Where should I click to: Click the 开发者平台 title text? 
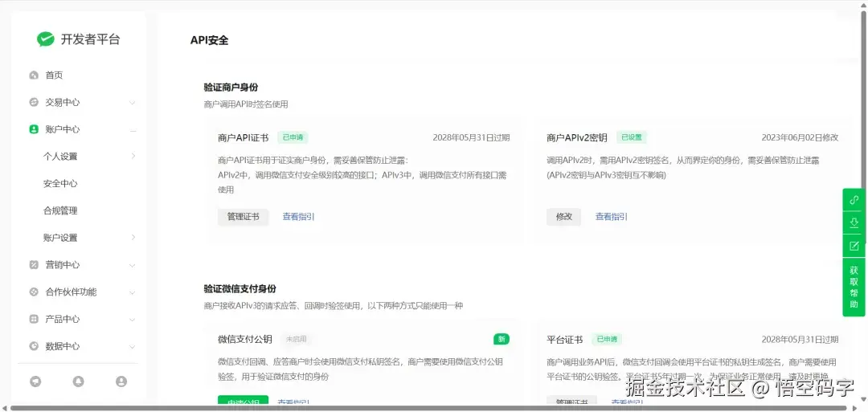(x=90, y=39)
